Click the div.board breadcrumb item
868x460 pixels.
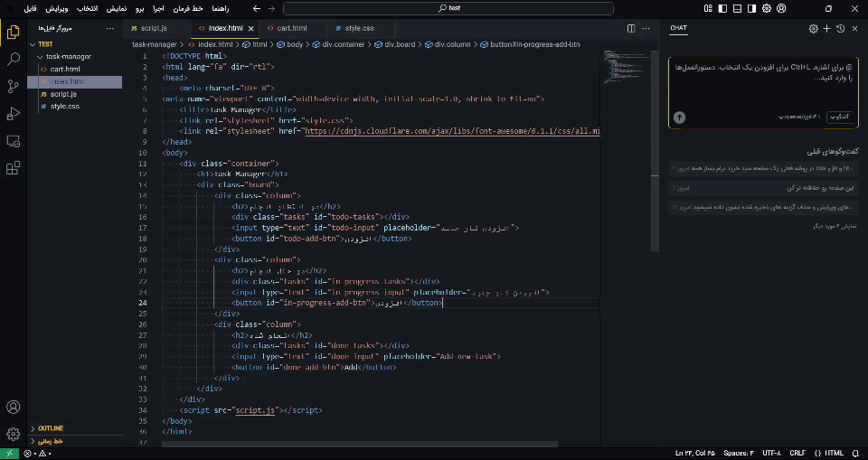(395, 44)
